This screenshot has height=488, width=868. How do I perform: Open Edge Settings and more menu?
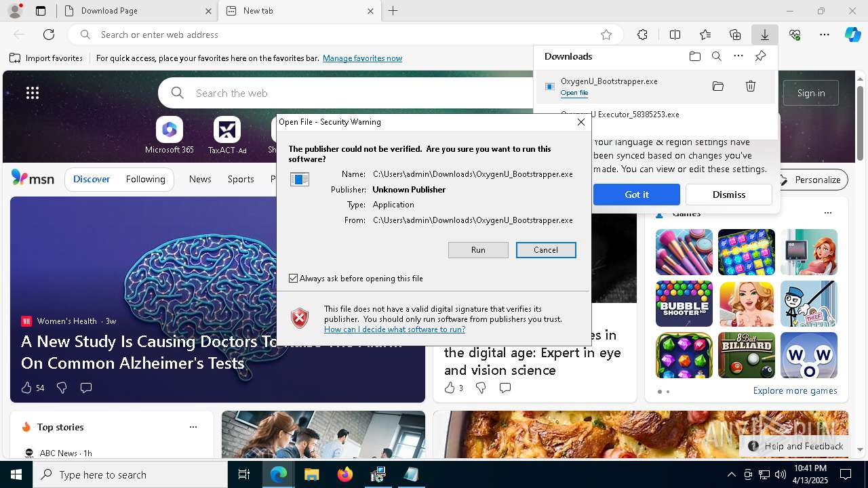click(x=825, y=35)
